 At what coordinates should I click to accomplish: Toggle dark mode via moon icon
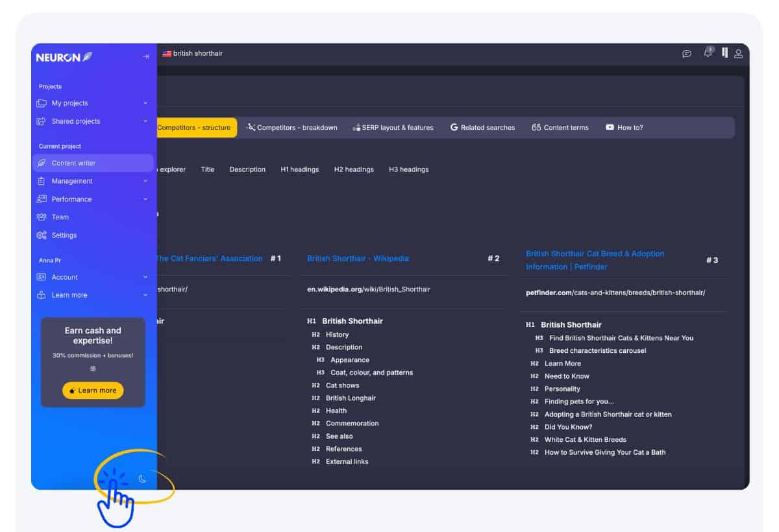(x=142, y=479)
